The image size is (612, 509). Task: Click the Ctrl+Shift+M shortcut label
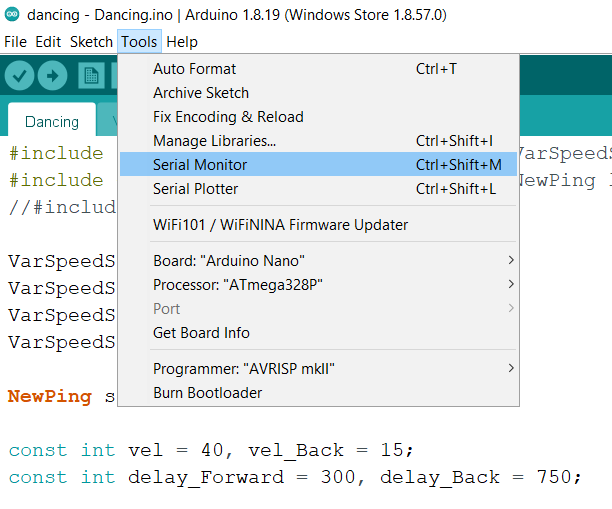tap(459, 165)
